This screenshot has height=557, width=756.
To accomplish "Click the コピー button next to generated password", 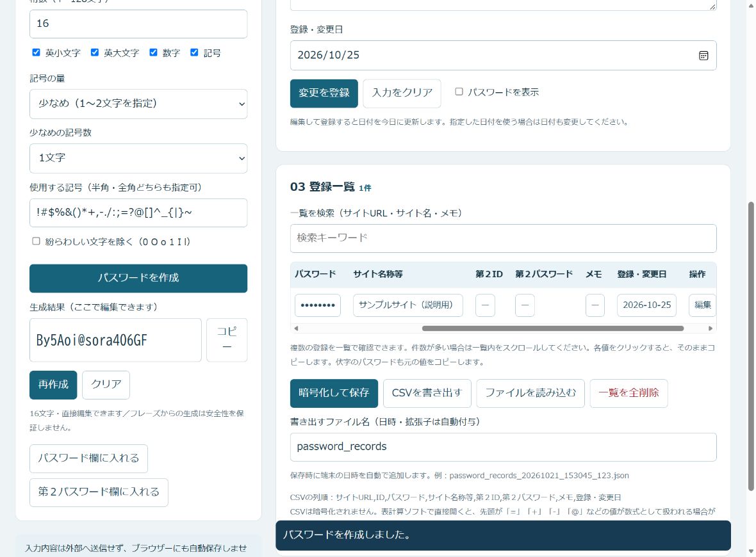I will click(x=227, y=340).
